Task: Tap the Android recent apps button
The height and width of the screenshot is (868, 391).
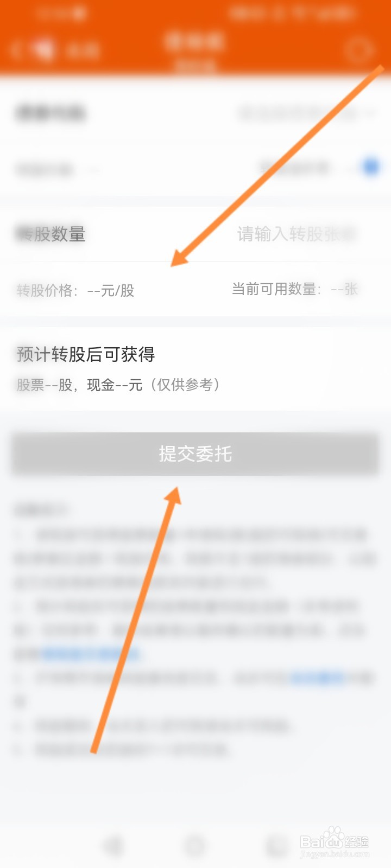Action: coord(277,845)
